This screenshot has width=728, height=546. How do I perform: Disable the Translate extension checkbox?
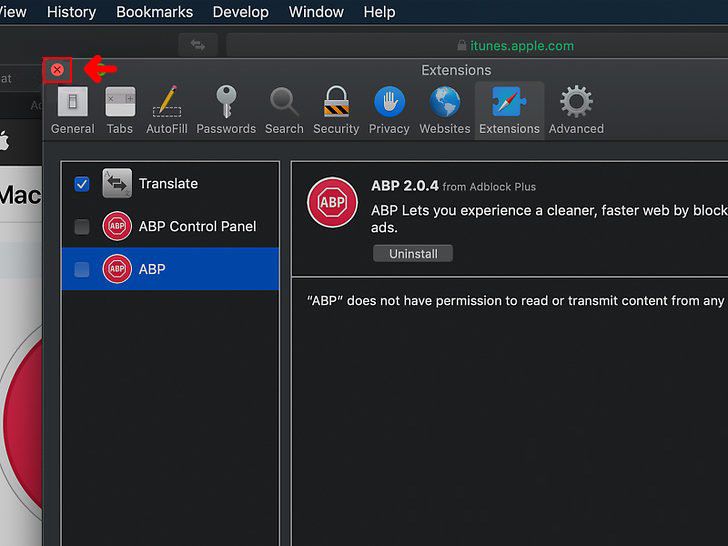point(82,184)
